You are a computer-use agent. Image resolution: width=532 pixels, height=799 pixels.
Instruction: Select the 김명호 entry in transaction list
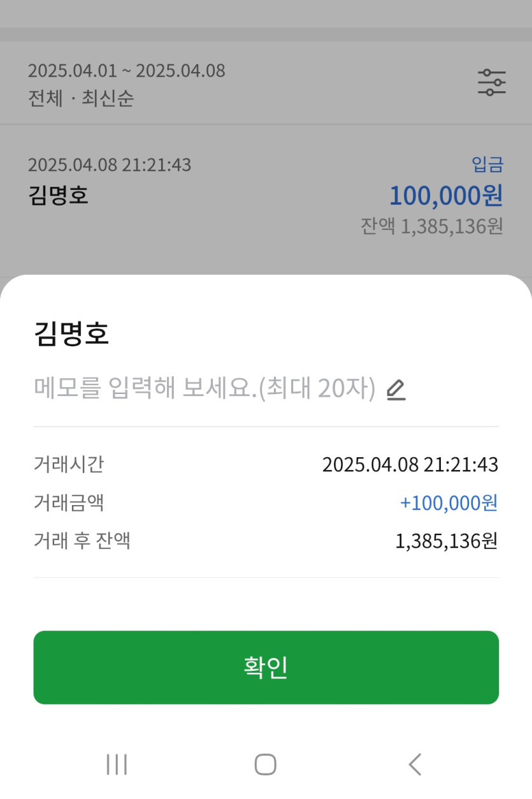click(x=59, y=195)
